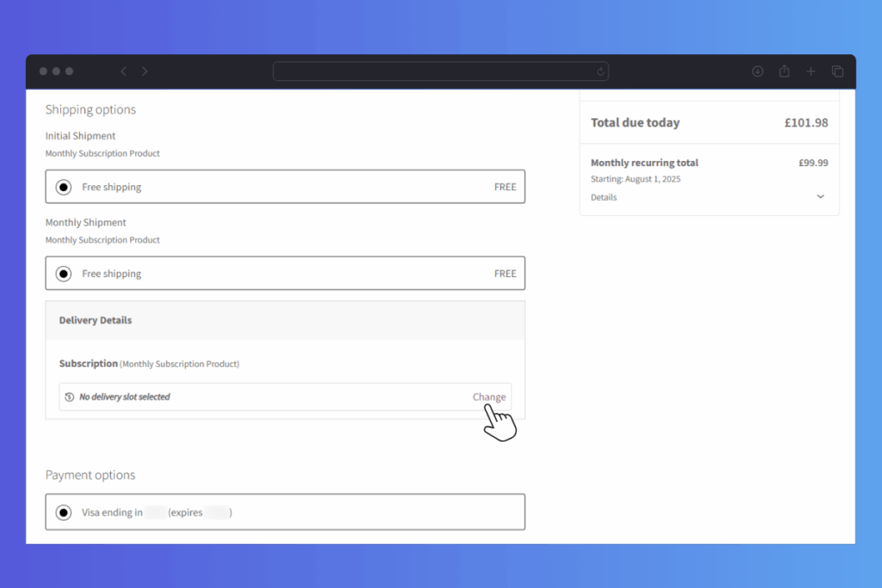Click the Total due today amount
882x588 pixels.
pyautogui.click(x=806, y=122)
